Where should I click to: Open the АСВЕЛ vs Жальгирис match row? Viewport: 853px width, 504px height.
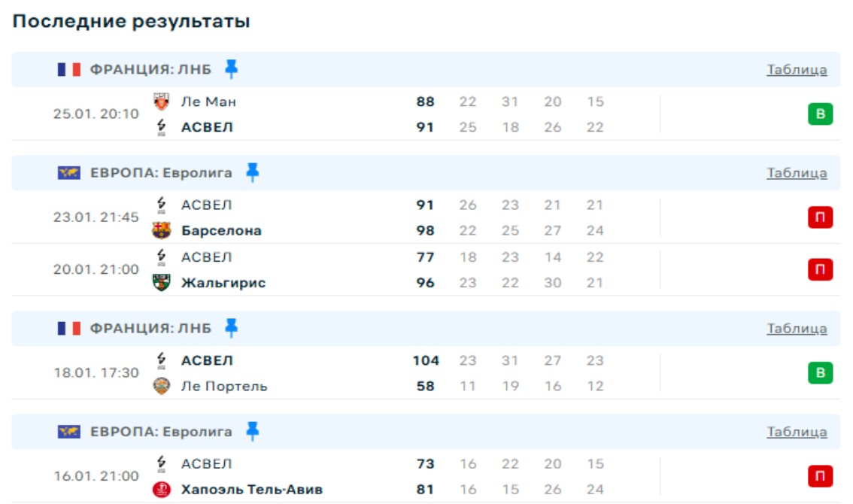click(x=338, y=270)
